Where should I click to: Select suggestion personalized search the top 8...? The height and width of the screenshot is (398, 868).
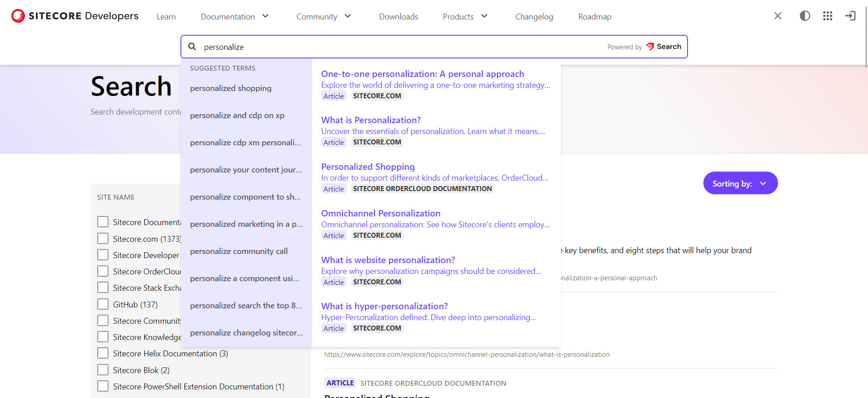tap(247, 306)
